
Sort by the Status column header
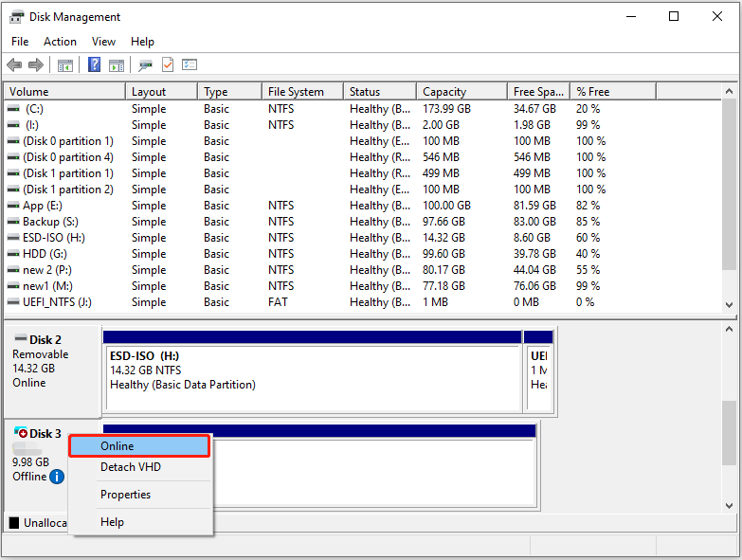tap(380, 91)
